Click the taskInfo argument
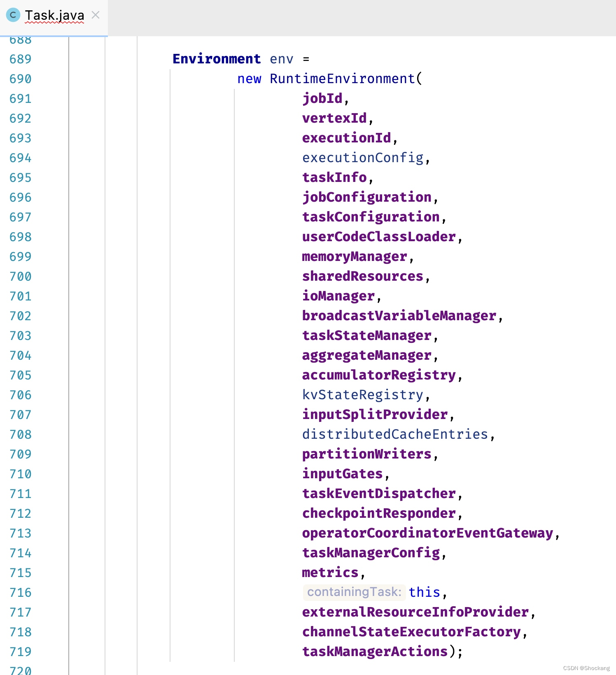616x675 pixels. 334,178
